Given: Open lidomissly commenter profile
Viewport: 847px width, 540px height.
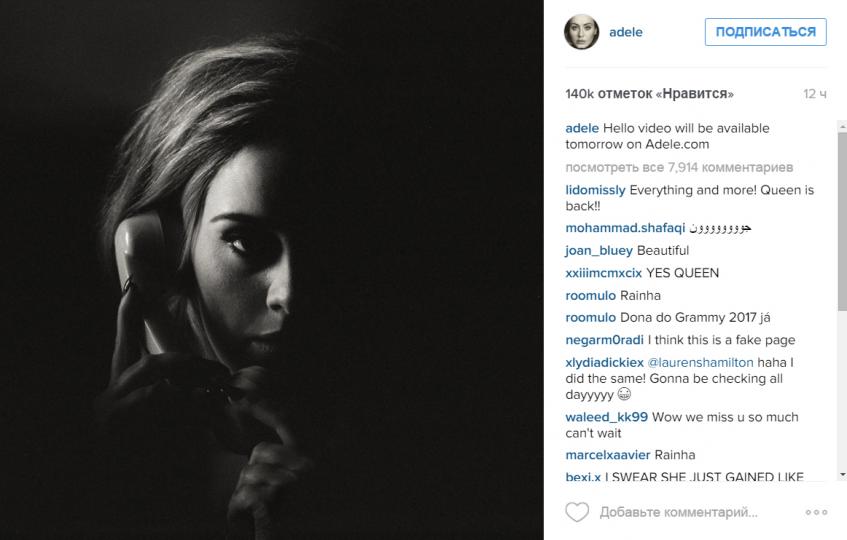Looking at the screenshot, I should pos(595,190).
